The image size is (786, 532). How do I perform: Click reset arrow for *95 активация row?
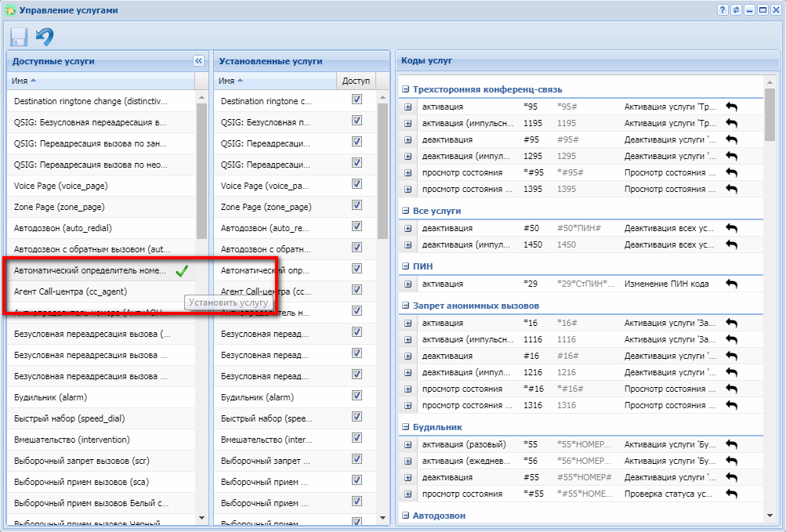click(x=731, y=107)
